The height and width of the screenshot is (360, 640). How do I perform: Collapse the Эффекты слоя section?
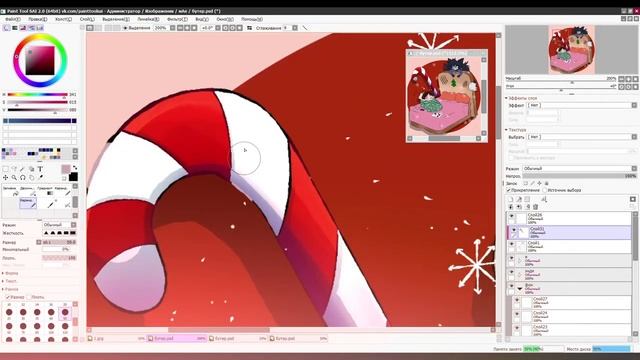tap(507, 98)
